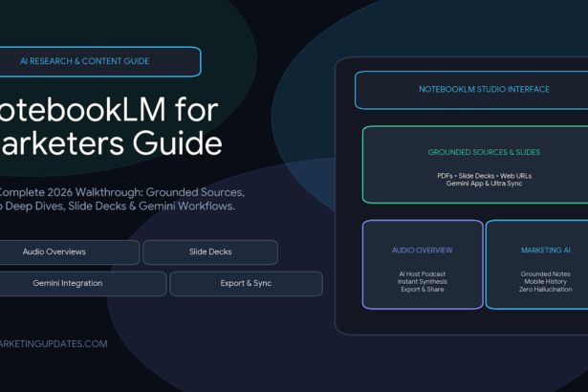Click 'Grounded Notes' text
Viewport: 588px width, 392px height.
(545, 274)
